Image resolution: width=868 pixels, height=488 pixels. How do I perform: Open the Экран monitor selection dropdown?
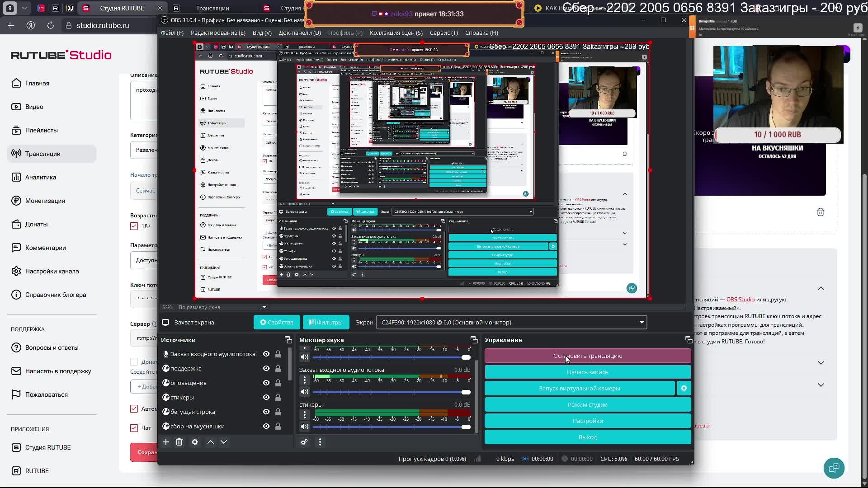511,322
